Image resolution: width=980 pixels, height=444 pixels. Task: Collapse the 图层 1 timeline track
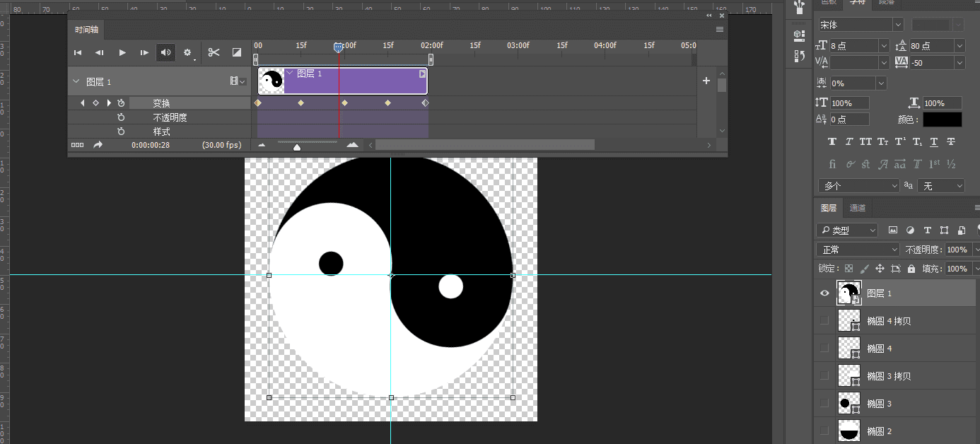(76, 82)
